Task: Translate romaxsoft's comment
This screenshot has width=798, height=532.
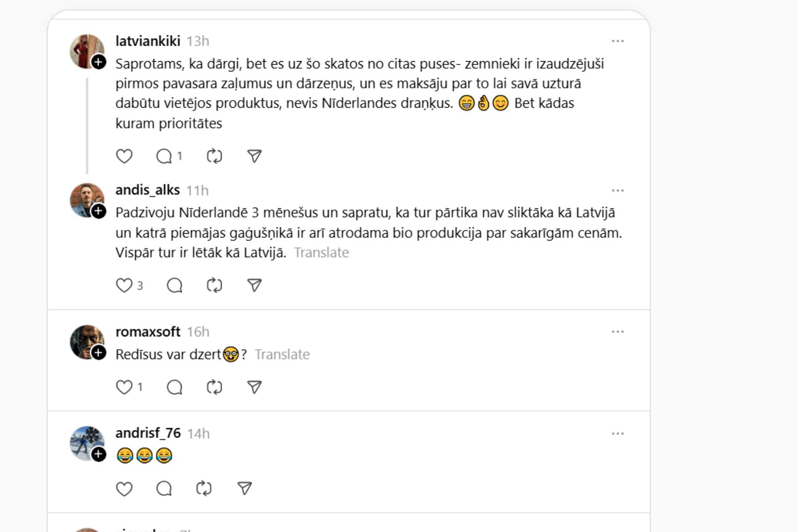Action: tap(282, 355)
